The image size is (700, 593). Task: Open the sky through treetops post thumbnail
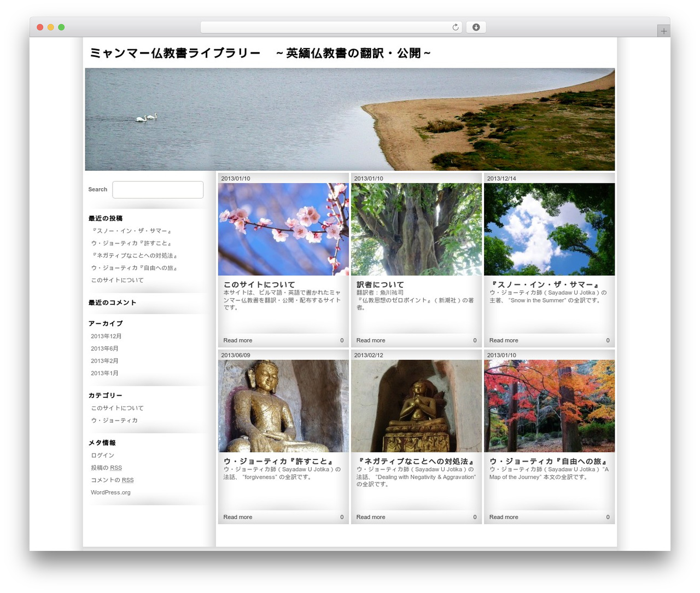click(x=549, y=229)
